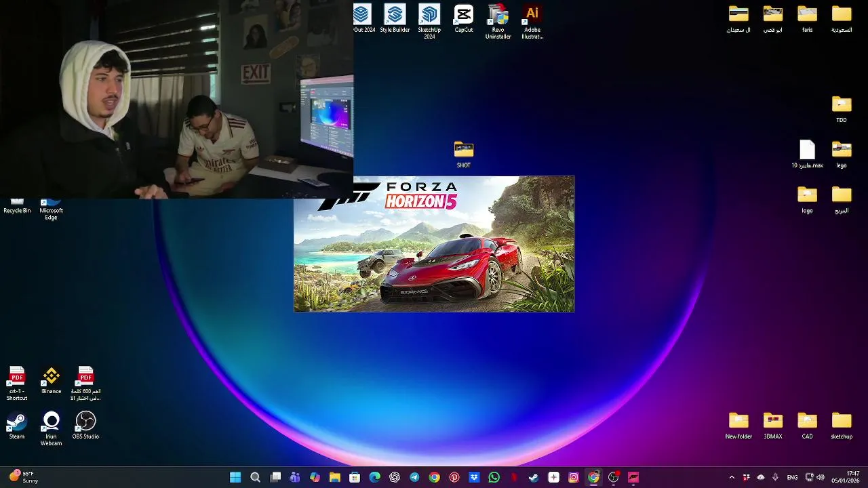The height and width of the screenshot is (488, 868).
Task: Open taskbar Search
Action: (255, 477)
